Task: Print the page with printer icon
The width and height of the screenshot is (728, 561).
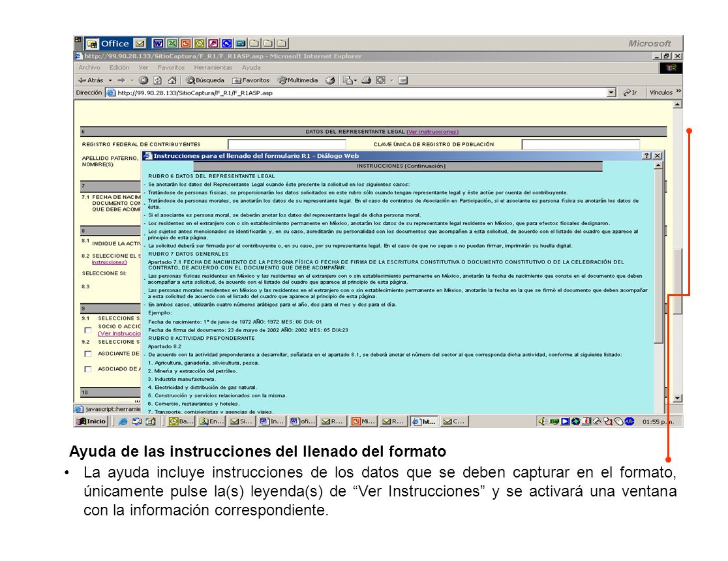Action: click(367, 80)
